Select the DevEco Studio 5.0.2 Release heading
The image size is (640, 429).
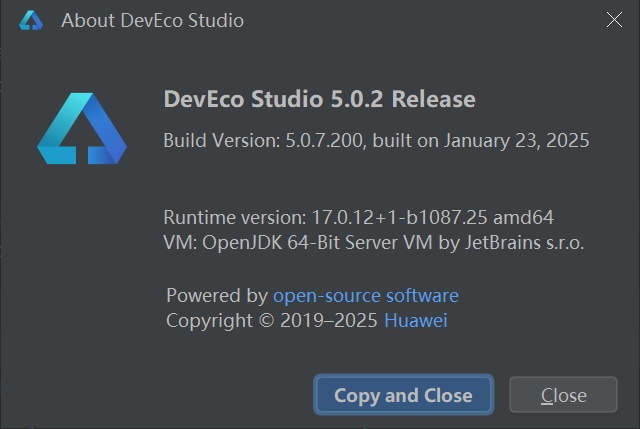(x=320, y=99)
